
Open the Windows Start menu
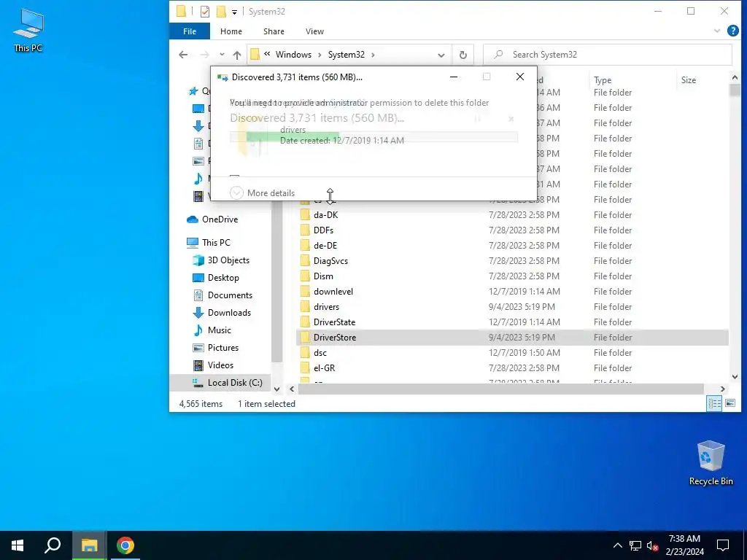pos(18,545)
